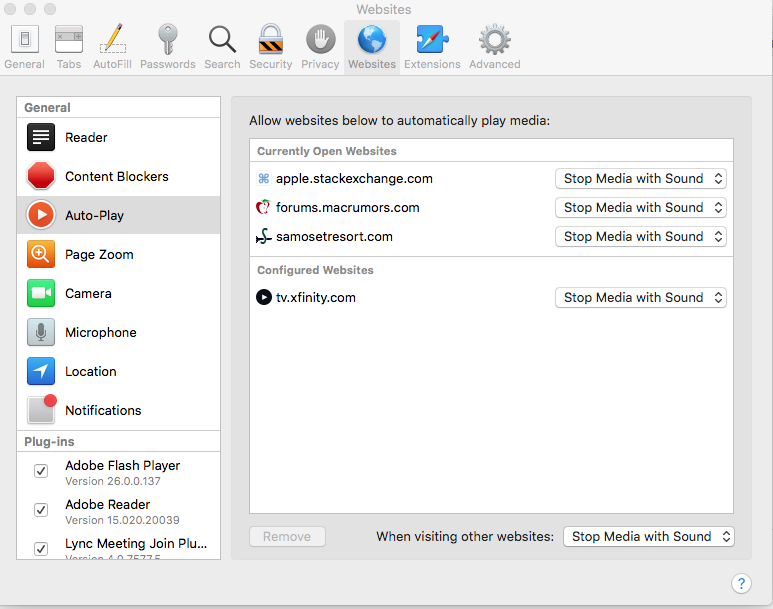Click the 'Version 26.0.0.137' text

(113, 481)
